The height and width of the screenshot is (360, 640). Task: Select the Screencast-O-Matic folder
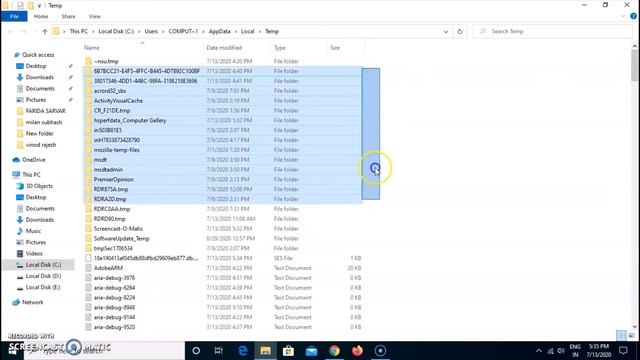tap(118, 229)
